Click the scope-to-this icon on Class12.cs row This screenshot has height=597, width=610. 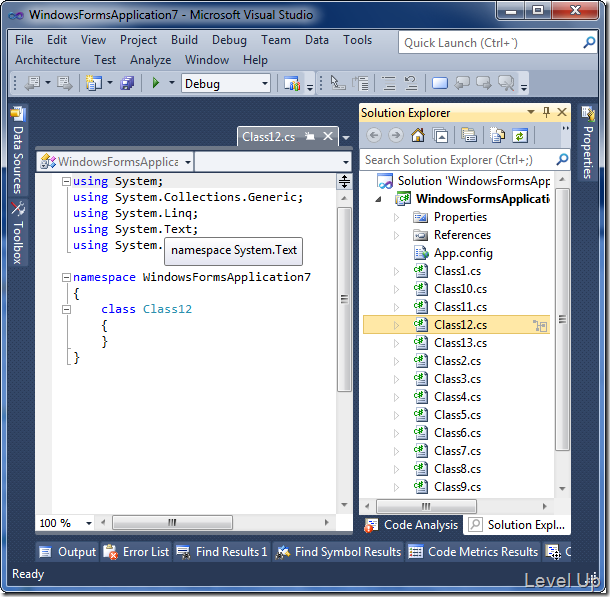pyautogui.click(x=540, y=325)
